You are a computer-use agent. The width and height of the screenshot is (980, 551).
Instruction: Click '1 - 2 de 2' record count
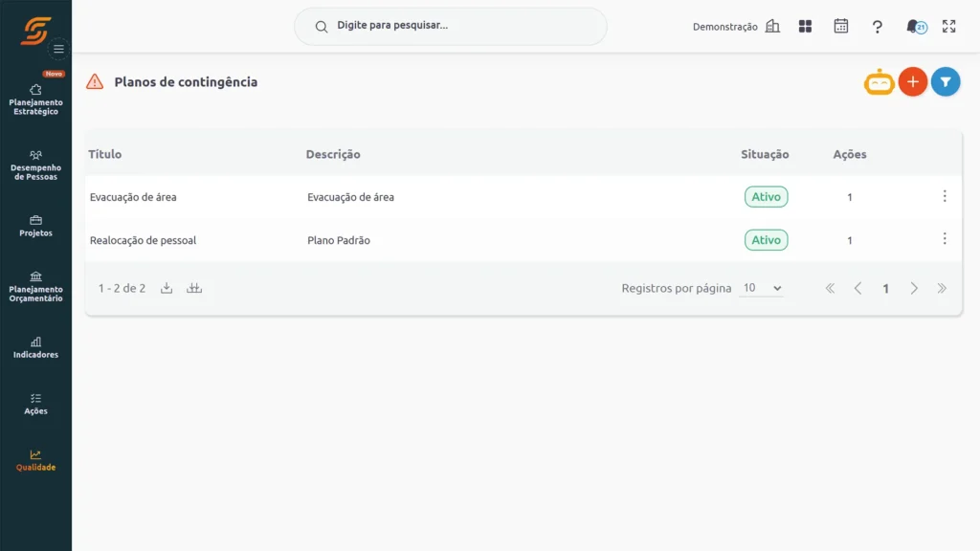pos(122,289)
